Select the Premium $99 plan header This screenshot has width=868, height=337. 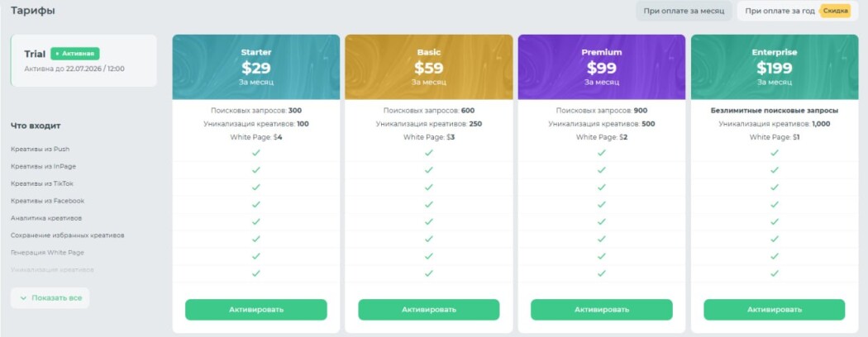click(601, 67)
